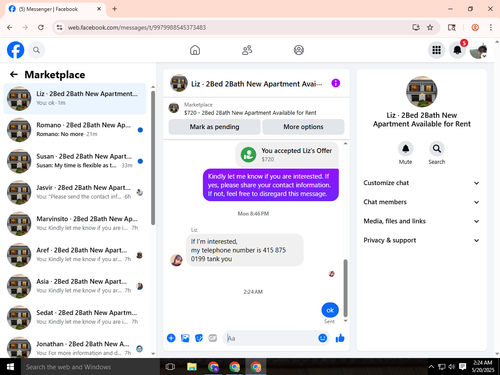Click the 'ok' sent message bubble

click(x=330, y=310)
